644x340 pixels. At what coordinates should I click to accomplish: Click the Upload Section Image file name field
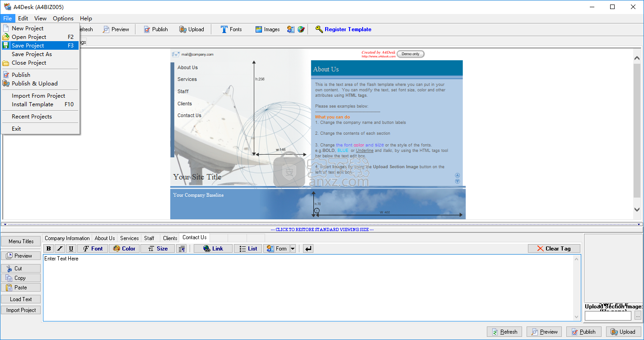pyautogui.click(x=608, y=316)
